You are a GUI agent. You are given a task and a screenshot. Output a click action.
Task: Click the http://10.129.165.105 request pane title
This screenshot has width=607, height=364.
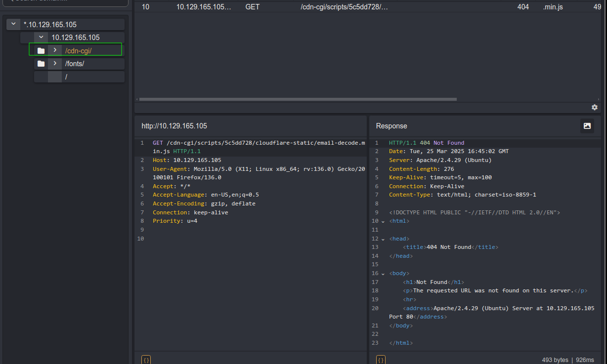coord(174,126)
